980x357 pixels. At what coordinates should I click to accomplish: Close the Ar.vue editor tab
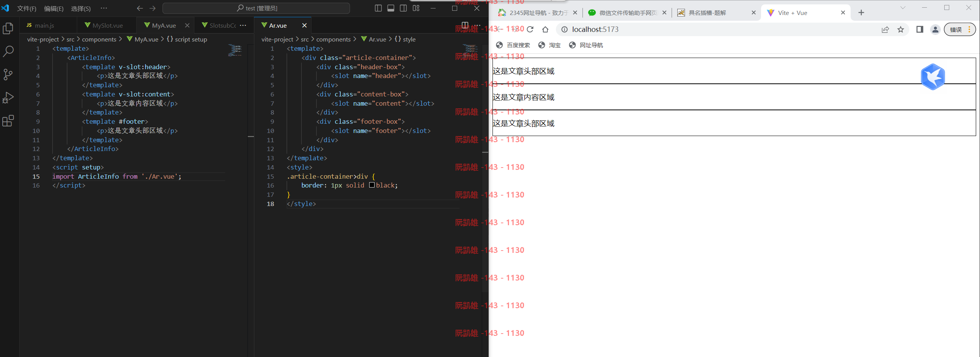pyautogui.click(x=304, y=25)
